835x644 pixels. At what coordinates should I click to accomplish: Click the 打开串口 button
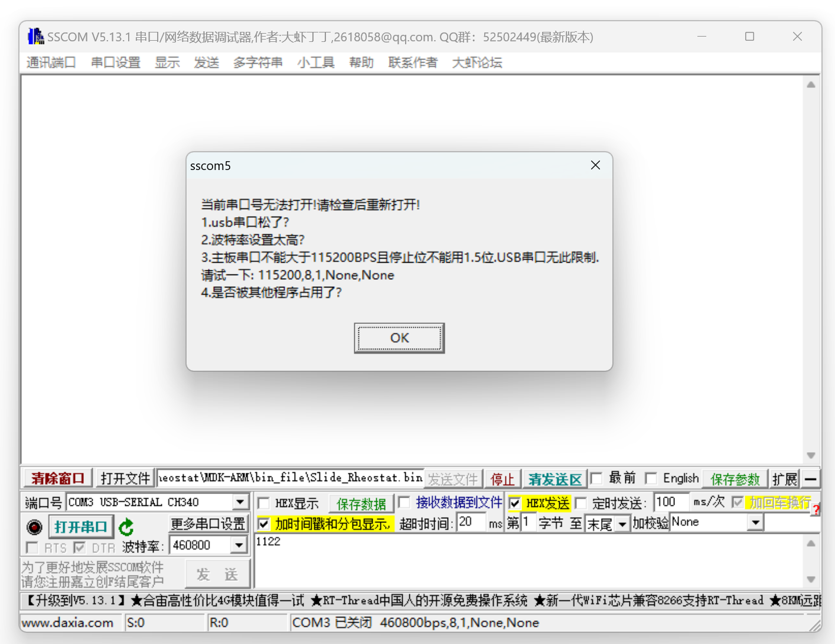[81, 527]
